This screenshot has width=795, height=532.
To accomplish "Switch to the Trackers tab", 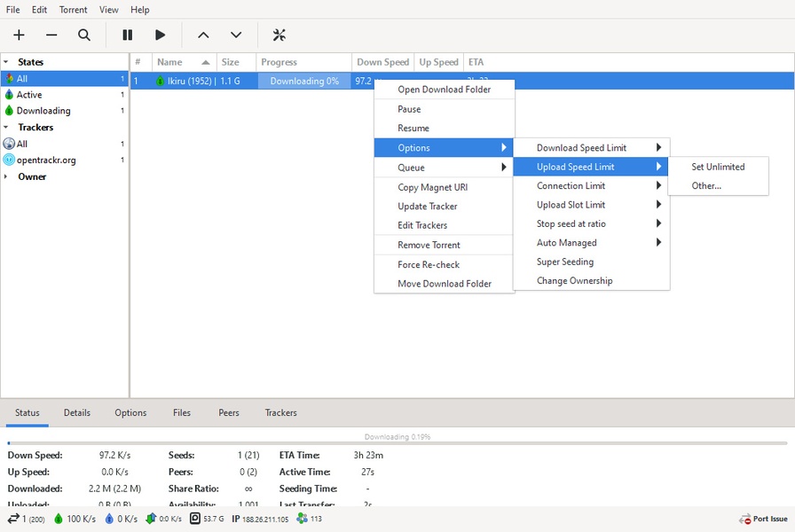I will (x=281, y=413).
